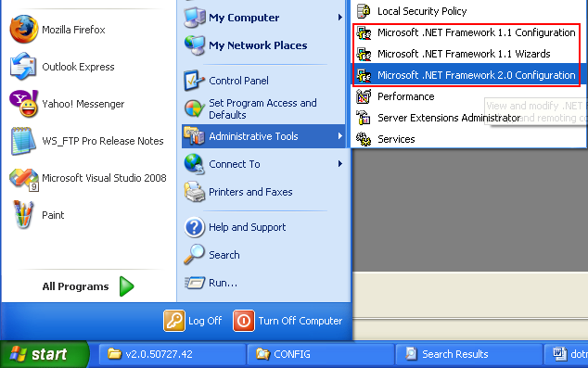Click the Server Extensions Administrator icon
Viewport: 588px width, 368px height.
pos(364,118)
